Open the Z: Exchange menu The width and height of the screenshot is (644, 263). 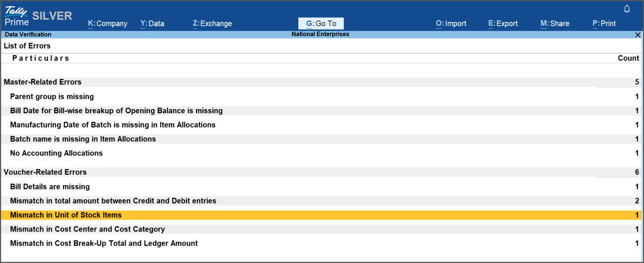click(x=212, y=23)
